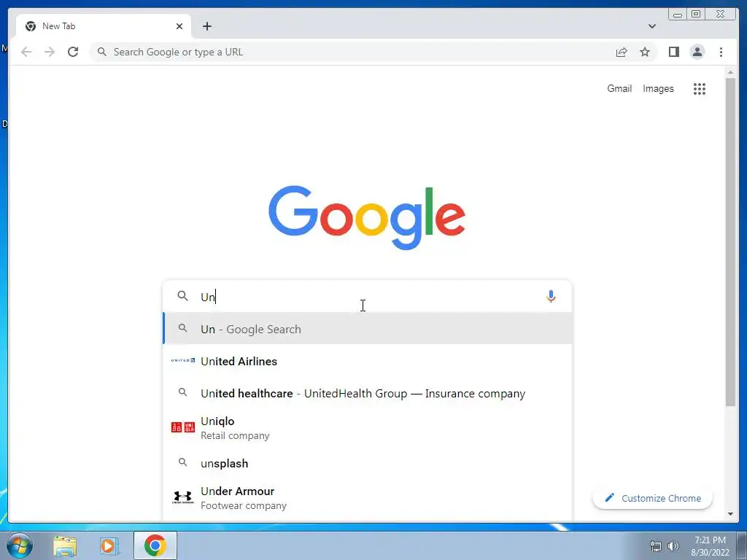Click the United Airlines logo thumbnail

click(183, 360)
